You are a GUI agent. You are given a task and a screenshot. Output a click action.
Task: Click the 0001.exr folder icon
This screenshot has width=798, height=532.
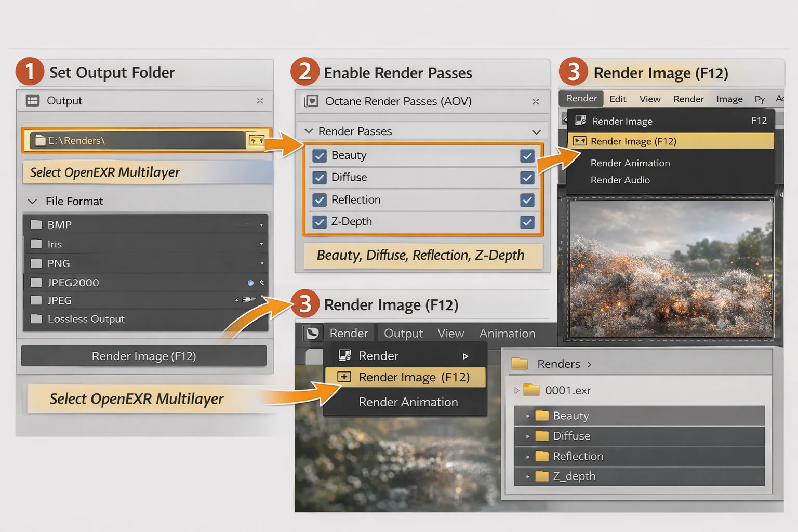pyautogui.click(x=531, y=390)
